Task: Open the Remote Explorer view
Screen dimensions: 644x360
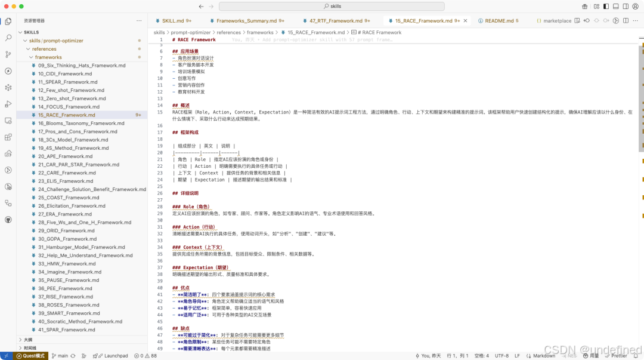Action: pyautogui.click(x=8, y=121)
